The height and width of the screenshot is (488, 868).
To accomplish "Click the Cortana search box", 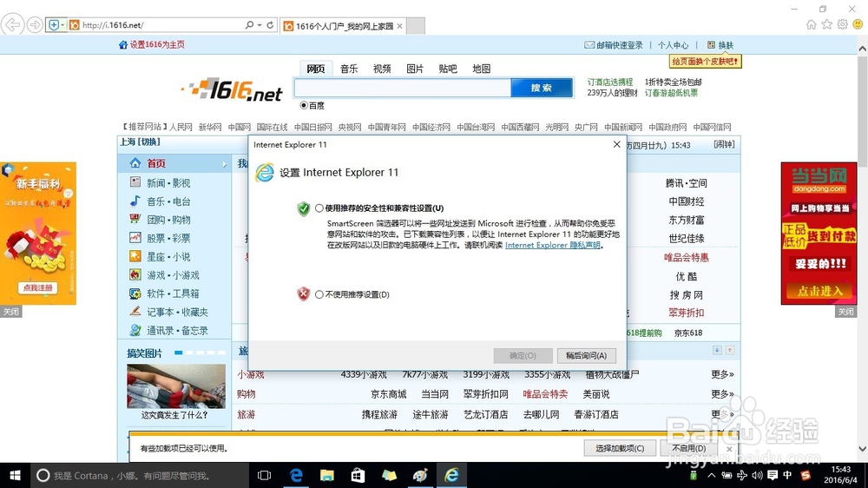I will tap(140, 475).
